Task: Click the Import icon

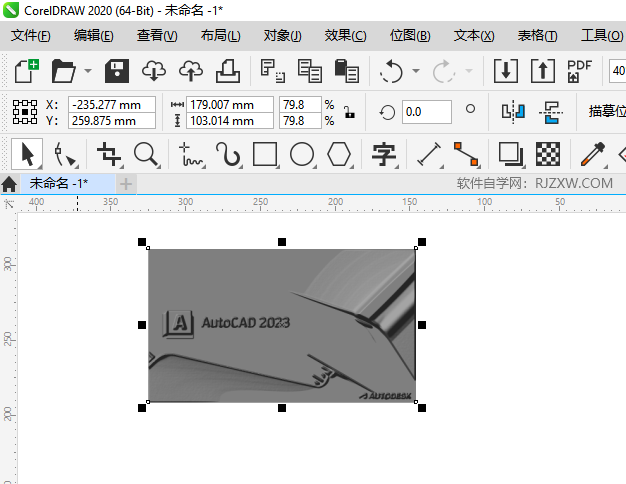Action: 506,71
